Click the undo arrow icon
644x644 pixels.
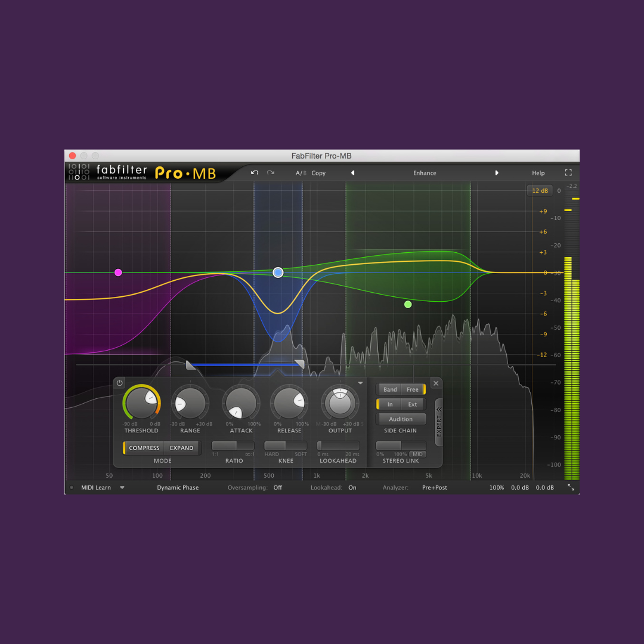pyautogui.click(x=255, y=172)
